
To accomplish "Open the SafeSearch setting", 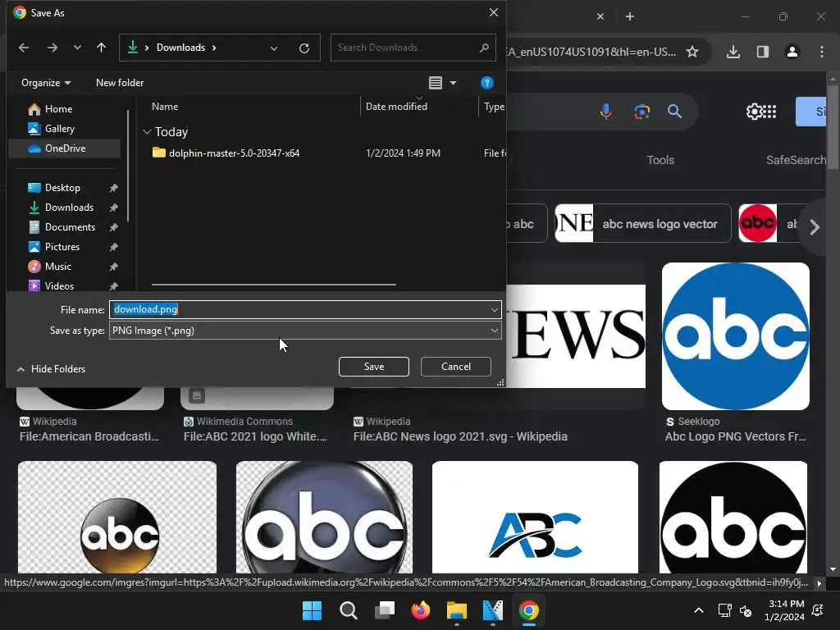I will (x=796, y=160).
